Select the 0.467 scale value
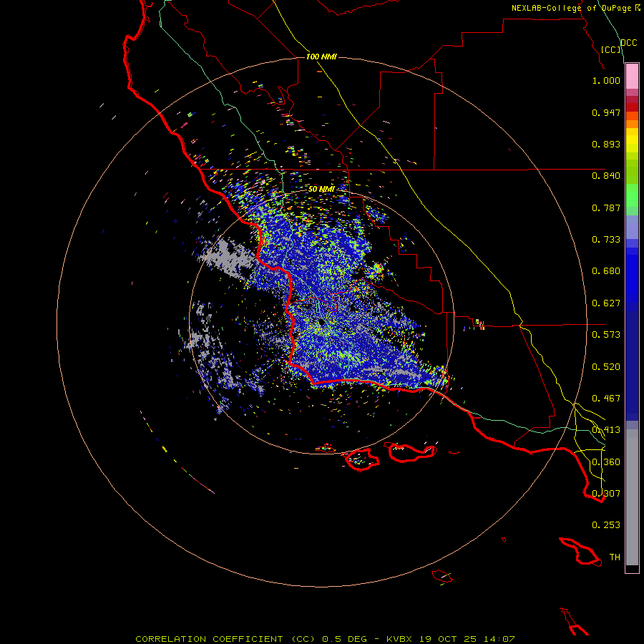 (x=606, y=399)
